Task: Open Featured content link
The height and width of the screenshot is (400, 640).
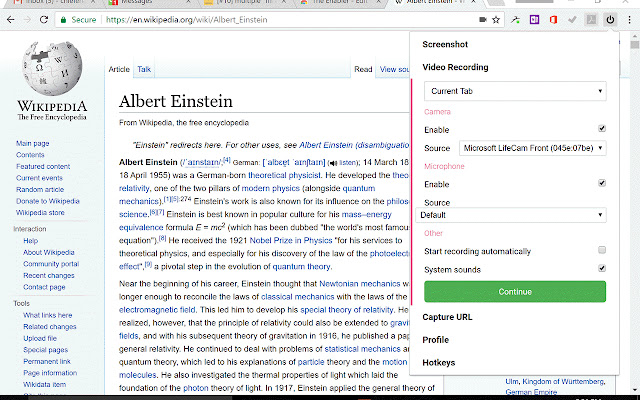Action: (x=43, y=166)
